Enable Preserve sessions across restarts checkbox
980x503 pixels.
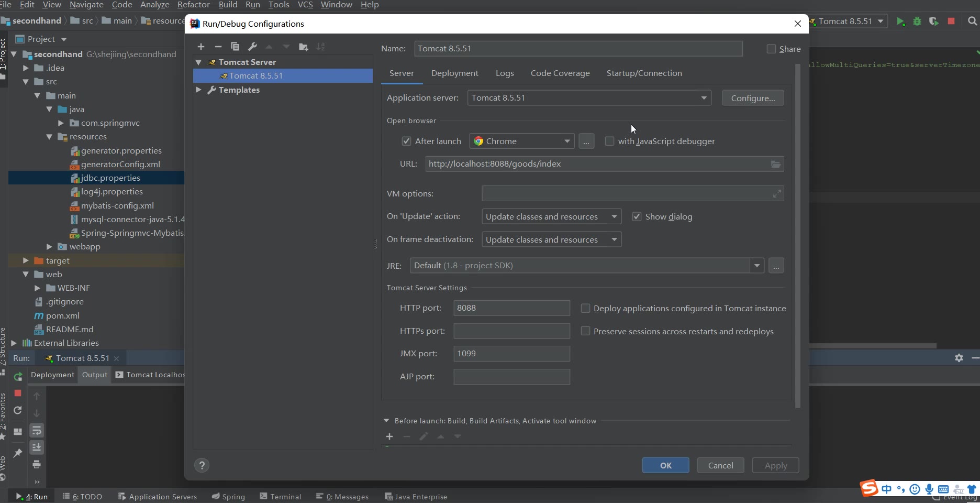tap(585, 331)
